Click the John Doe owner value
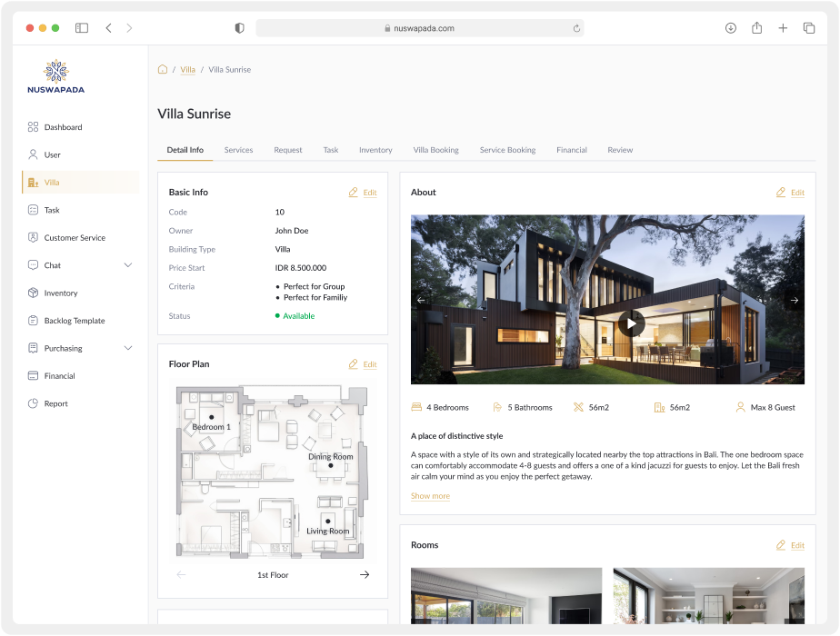 coord(292,231)
